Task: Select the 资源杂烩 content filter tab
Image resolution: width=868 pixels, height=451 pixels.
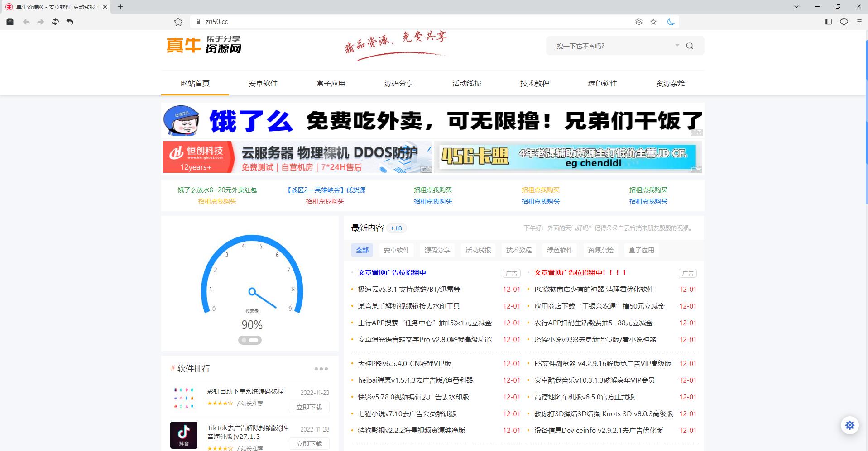Action: coord(600,250)
